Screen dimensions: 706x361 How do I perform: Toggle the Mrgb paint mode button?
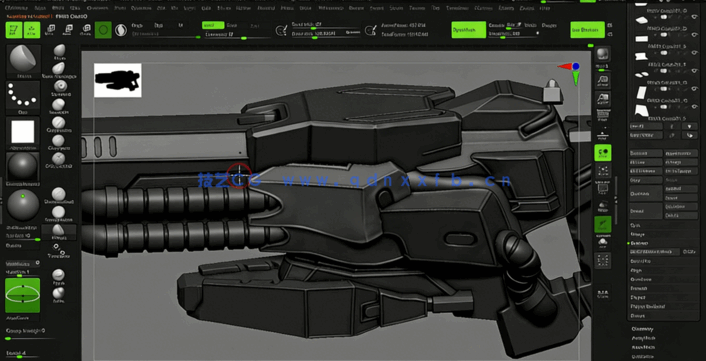click(x=137, y=26)
